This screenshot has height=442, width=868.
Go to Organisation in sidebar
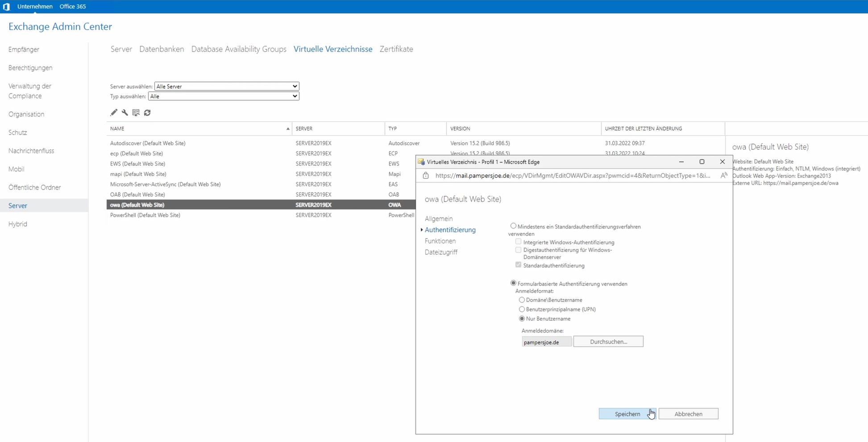coord(26,114)
